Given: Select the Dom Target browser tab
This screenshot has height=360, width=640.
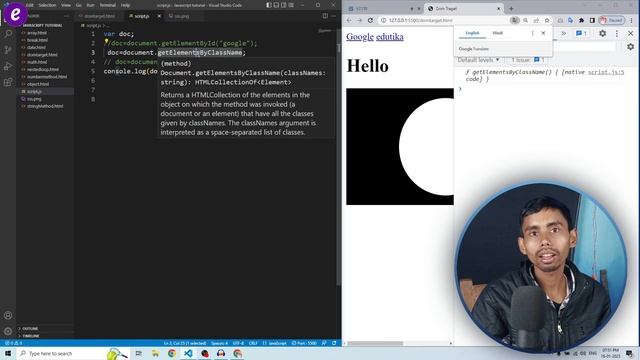Looking at the screenshot, I should 463,8.
